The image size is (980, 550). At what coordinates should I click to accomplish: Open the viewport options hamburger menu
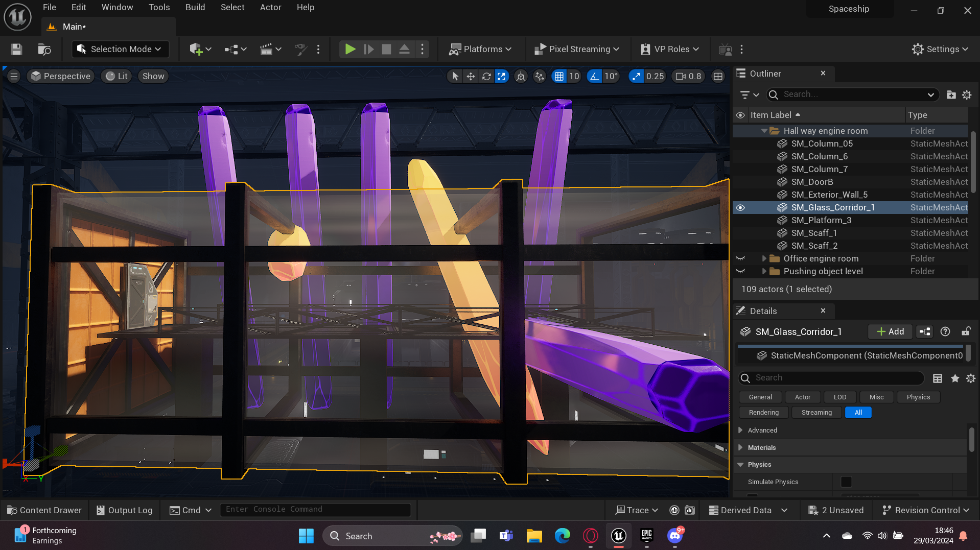coord(14,76)
